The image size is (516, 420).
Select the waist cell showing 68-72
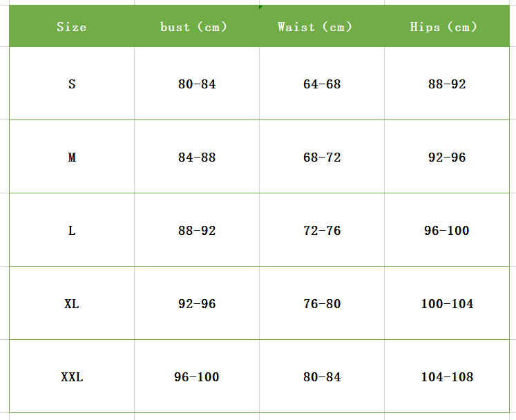click(x=322, y=157)
